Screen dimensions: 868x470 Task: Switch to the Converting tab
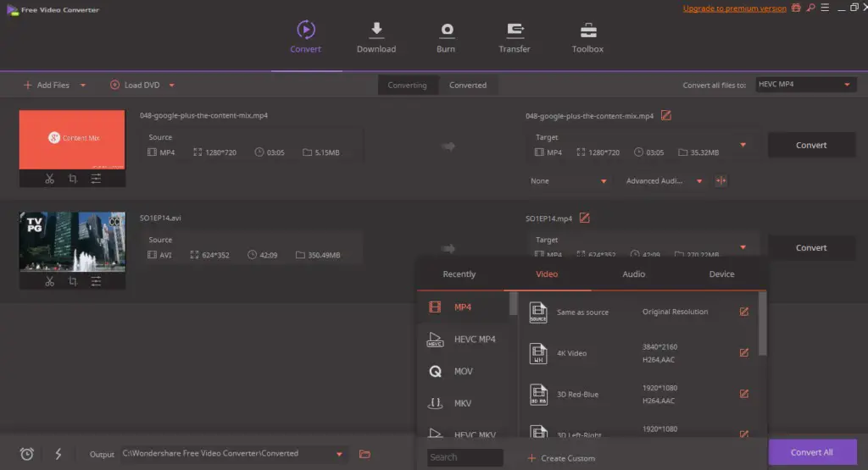pyautogui.click(x=408, y=86)
